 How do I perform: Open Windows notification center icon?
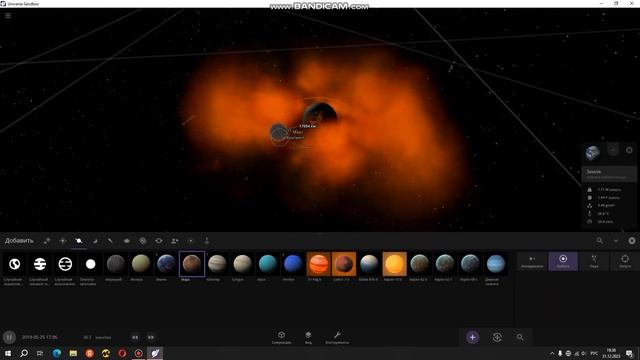click(629, 353)
